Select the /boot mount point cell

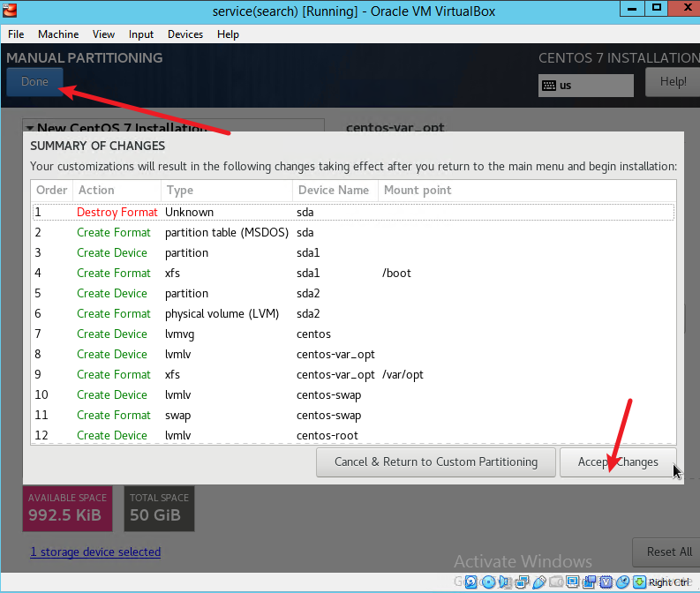(396, 273)
